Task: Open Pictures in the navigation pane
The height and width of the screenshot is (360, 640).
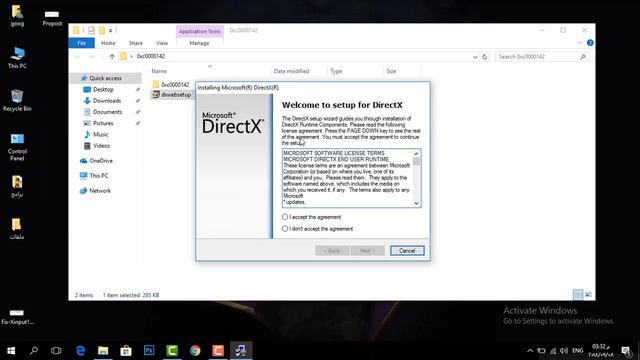Action: [x=103, y=123]
